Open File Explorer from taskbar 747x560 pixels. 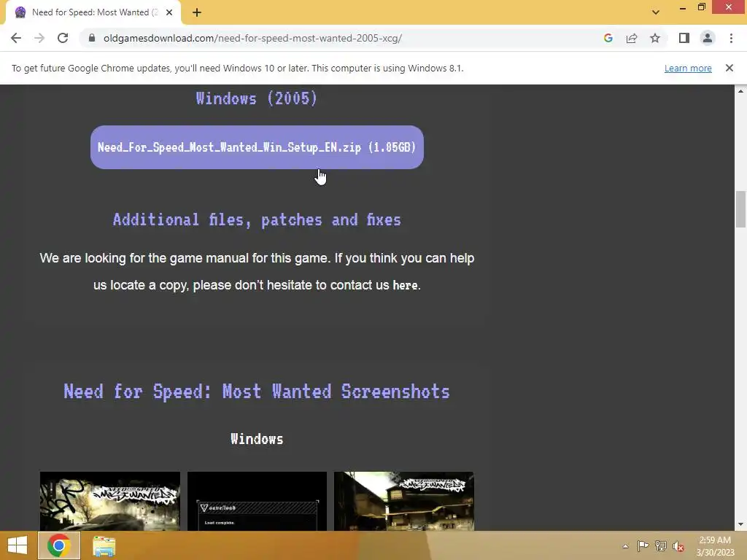(x=104, y=545)
